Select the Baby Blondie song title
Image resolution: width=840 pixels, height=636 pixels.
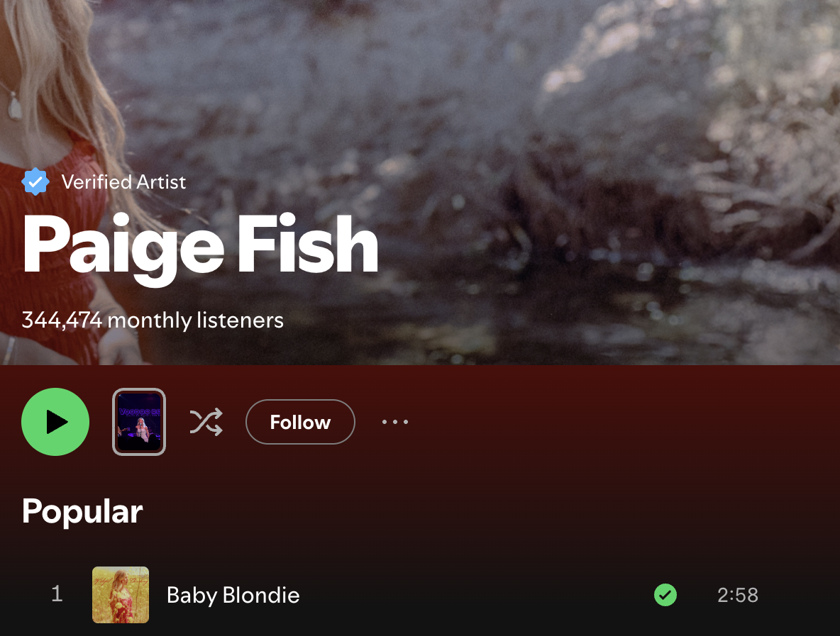(x=233, y=595)
